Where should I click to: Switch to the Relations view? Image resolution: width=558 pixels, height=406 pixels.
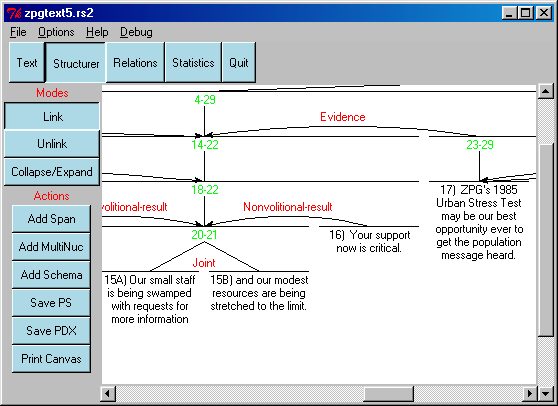click(135, 63)
